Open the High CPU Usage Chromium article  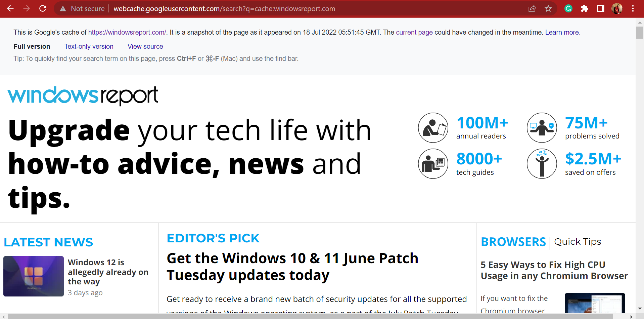(x=554, y=270)
